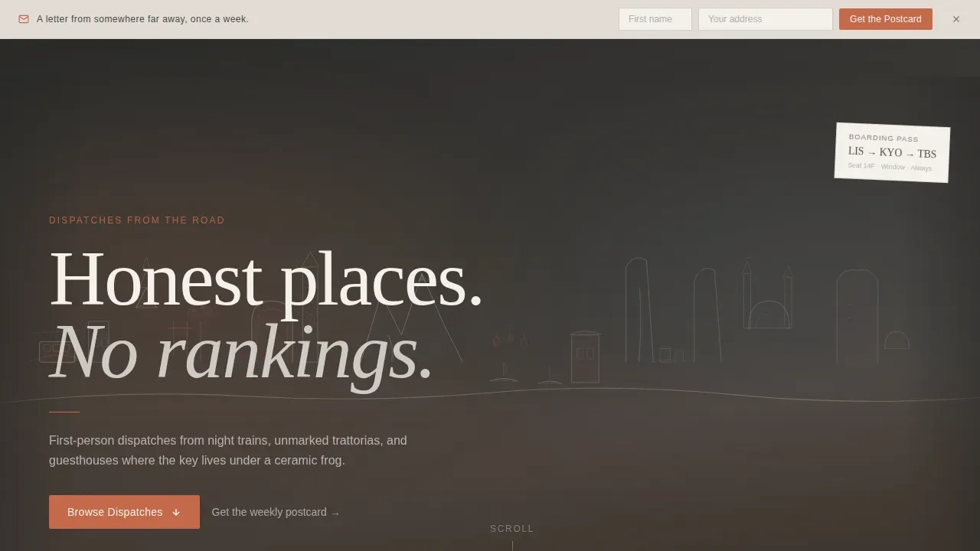980x551 pixels.
Task: Click the First-person dispatches description paragraph
Action: [x=228, y=451]
